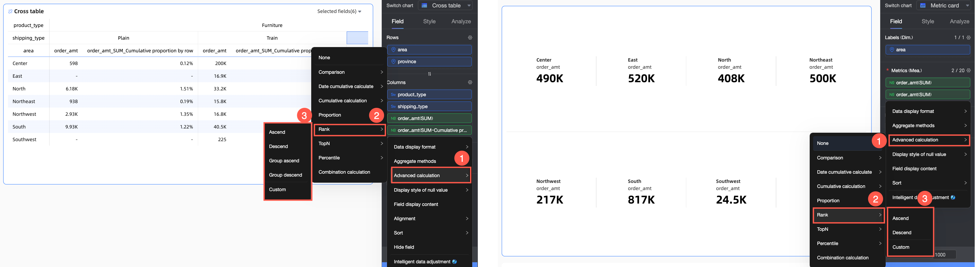980x267 pixels.
Task: Select the product_type column field
Action: (x=430, y=95)
